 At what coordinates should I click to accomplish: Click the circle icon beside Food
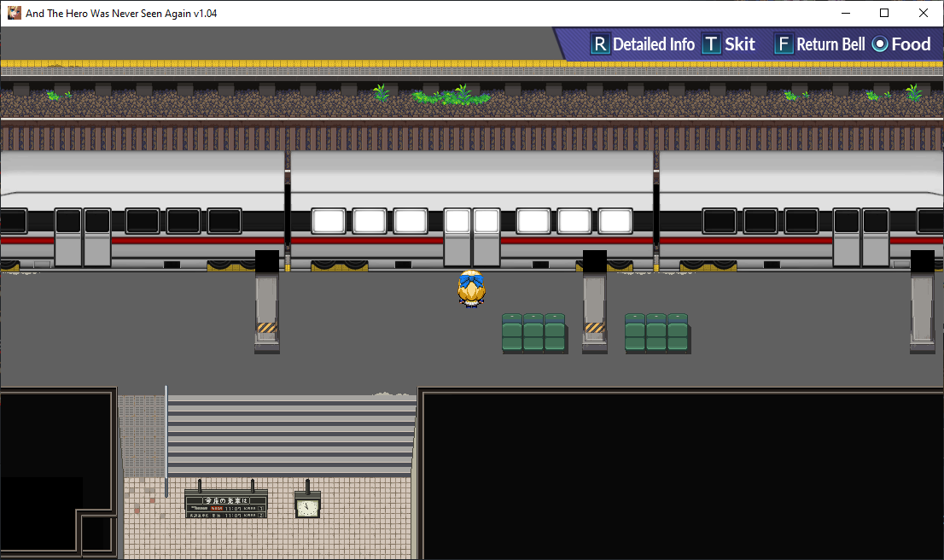point(880,44)
